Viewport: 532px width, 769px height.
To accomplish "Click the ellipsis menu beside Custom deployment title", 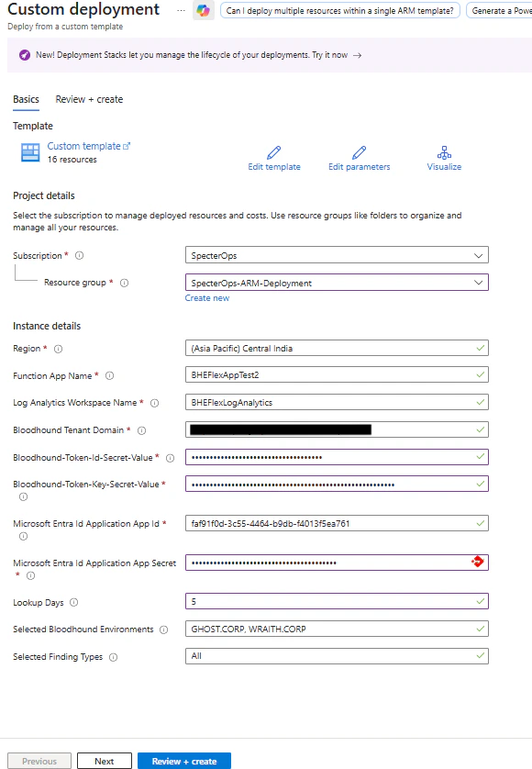I will [x=183, y=9].
